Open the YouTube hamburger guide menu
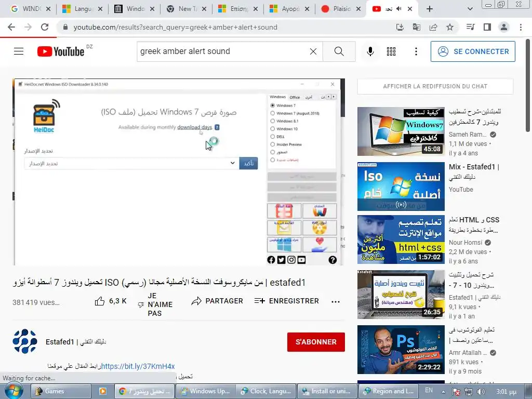Screen dimensions: 532x399 click(x=19, y=51)
